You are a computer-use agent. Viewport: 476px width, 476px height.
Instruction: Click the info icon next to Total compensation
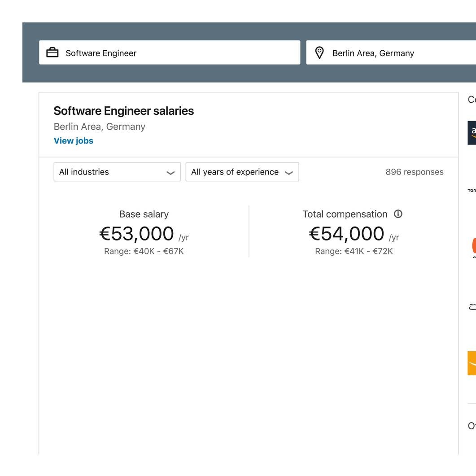click(x=398, y=214)
